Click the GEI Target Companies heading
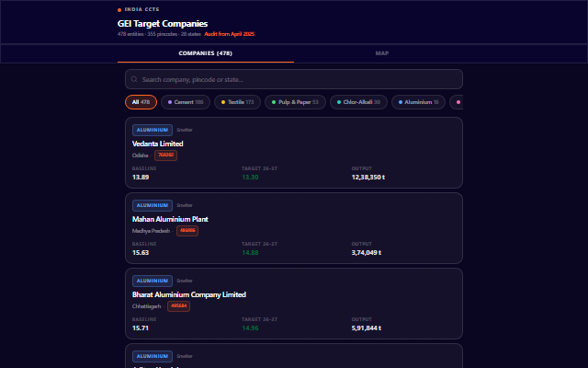This screenshot has height=368, width=588. point(163,24)
